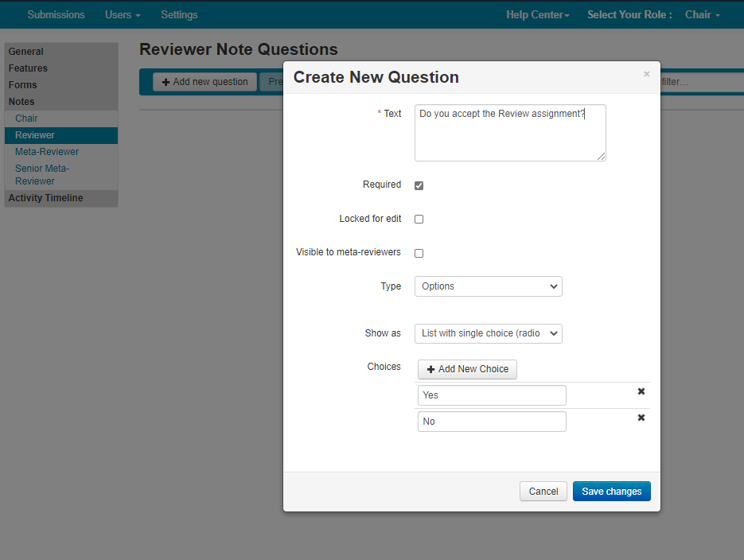The image size is (744, 560).
Task: Open Activity Timeline in left sidebar
Action: [x=45, y=198]
